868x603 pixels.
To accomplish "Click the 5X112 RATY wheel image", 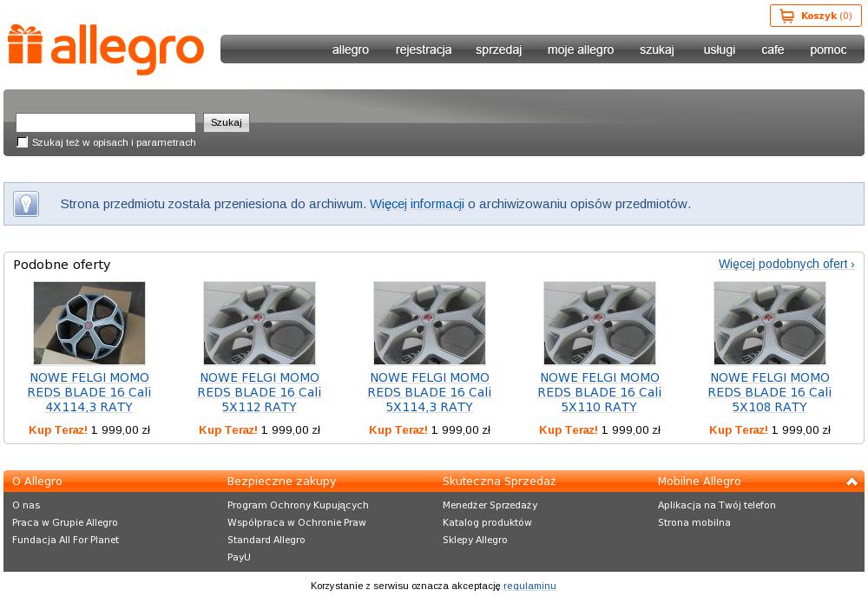I will [260, 323].
